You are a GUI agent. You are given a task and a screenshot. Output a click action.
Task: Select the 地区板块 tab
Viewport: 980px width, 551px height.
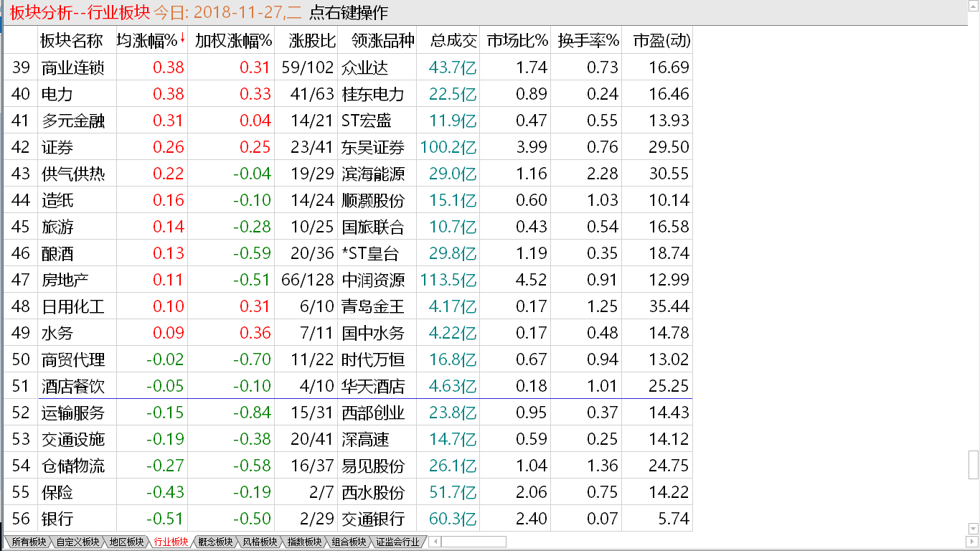(x=126, y=542)
